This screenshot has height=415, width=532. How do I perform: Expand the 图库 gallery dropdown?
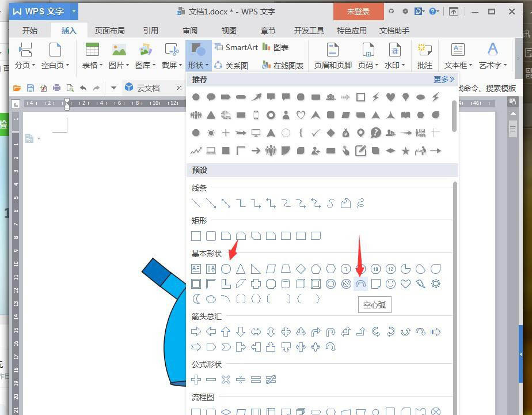point(145,56)
